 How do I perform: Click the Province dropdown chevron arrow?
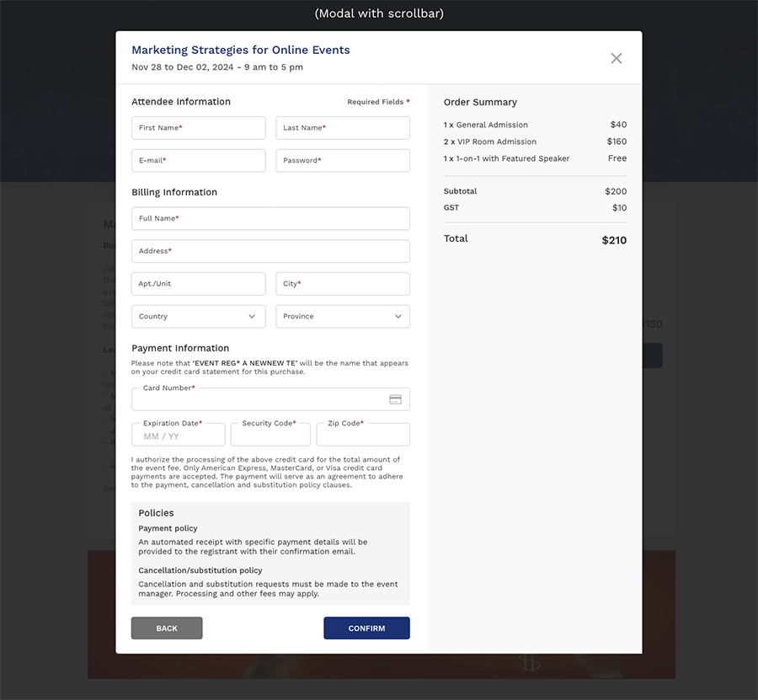coord(398,317)
